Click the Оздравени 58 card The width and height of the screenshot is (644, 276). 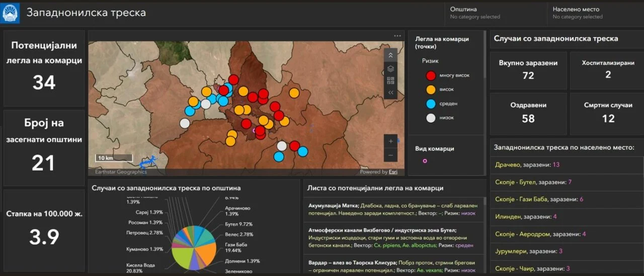(x=528, y=113)
